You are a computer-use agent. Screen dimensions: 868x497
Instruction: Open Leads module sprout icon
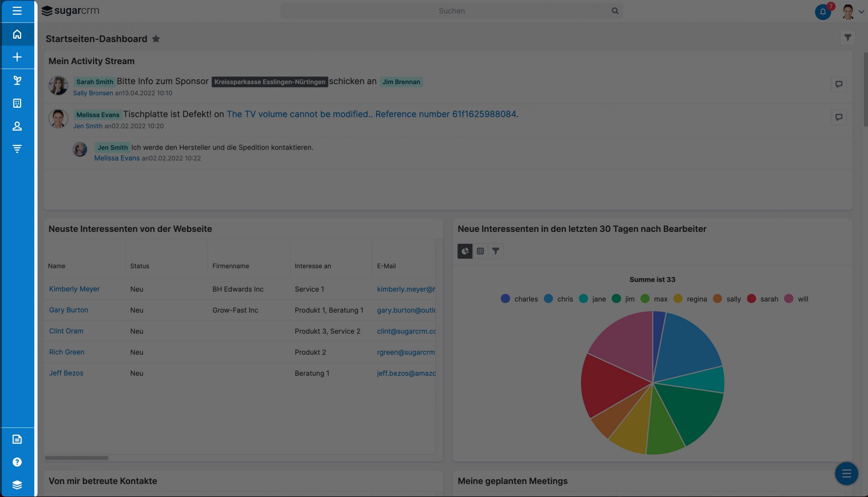[17, 80]
